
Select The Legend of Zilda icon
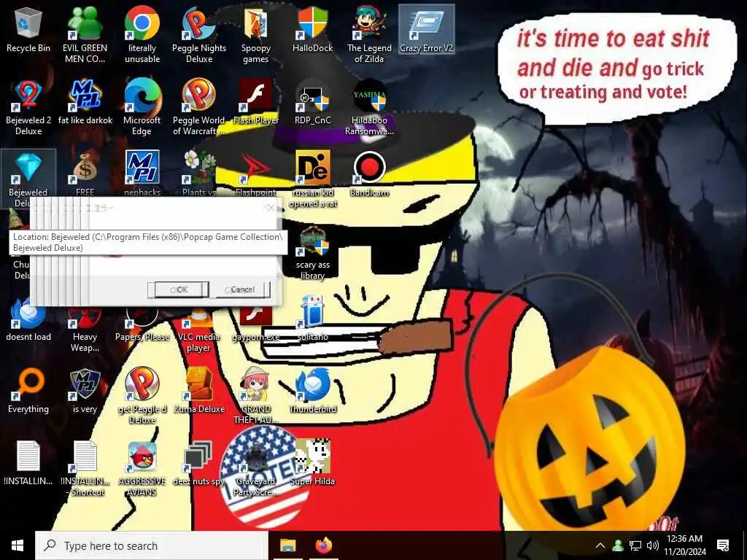tap(369, 34)
